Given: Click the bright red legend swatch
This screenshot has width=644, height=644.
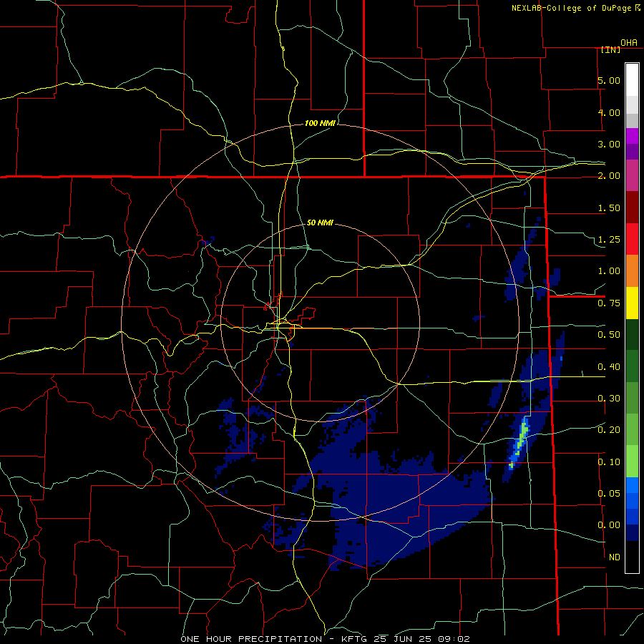Looking at the screenshot, I should tap(632, 240).
